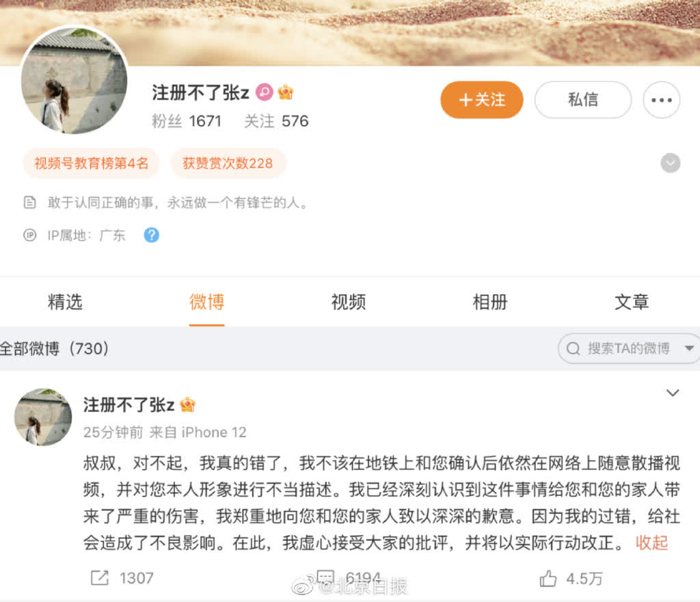This screenshot has width=700, height=602.
Task: Open the large profile avatar photo
Action: tap(74, 80)
